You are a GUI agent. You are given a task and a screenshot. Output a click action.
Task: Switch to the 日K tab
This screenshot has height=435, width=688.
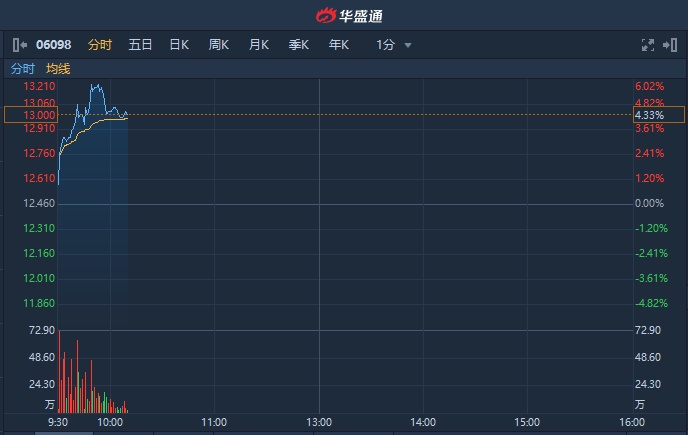tap(179, 45)
